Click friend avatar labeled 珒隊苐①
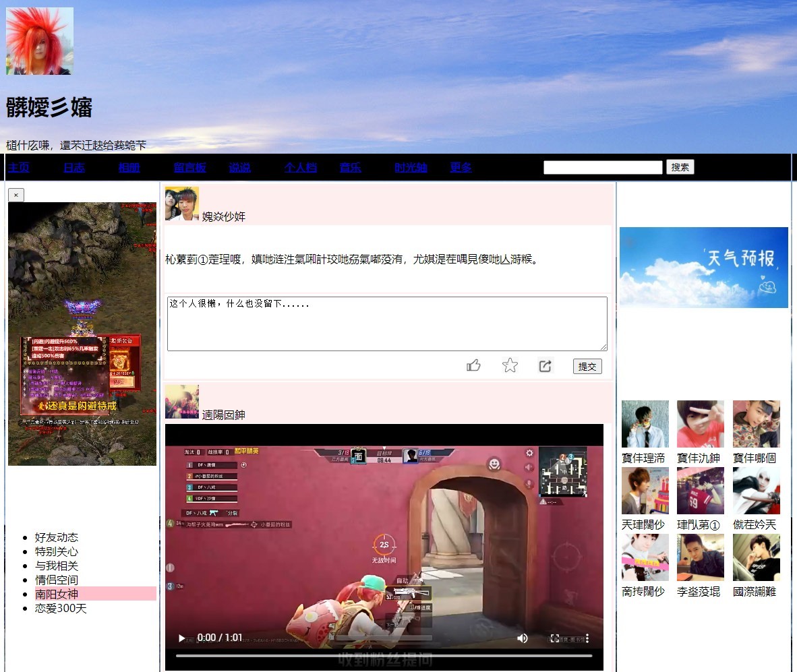Screen dimensions: 797x672 701,491
